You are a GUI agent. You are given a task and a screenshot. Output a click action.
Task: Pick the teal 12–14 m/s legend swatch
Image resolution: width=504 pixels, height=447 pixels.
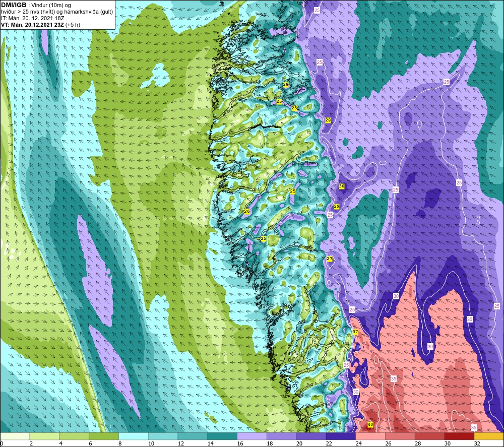pos(193,436)
